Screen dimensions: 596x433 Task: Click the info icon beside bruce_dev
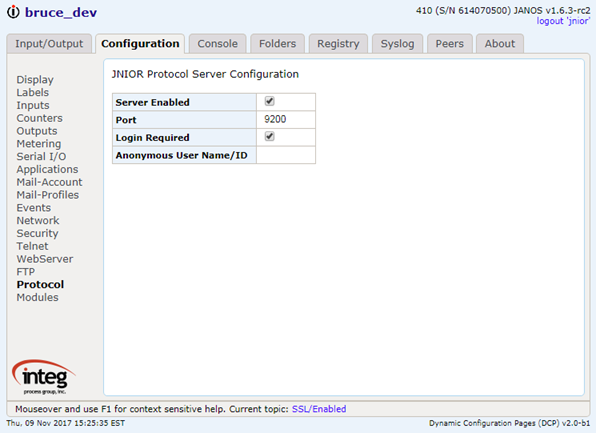pos(13,12)
